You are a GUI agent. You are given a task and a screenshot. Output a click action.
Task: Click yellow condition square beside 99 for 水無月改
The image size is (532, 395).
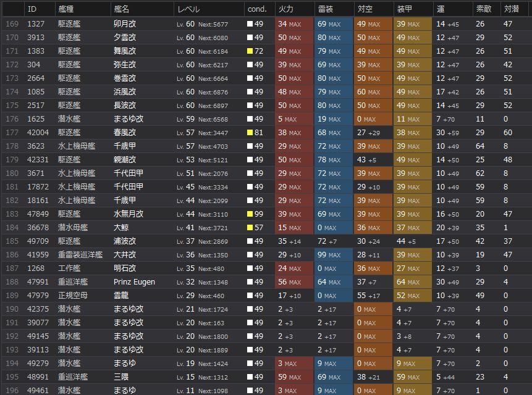pos(250,214)
